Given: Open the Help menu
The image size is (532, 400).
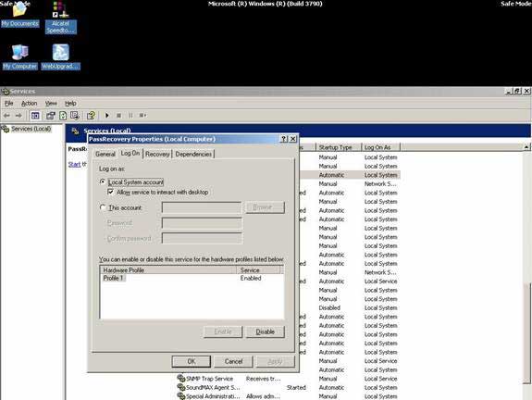Looking at the screenshot, I should [70, 103].
